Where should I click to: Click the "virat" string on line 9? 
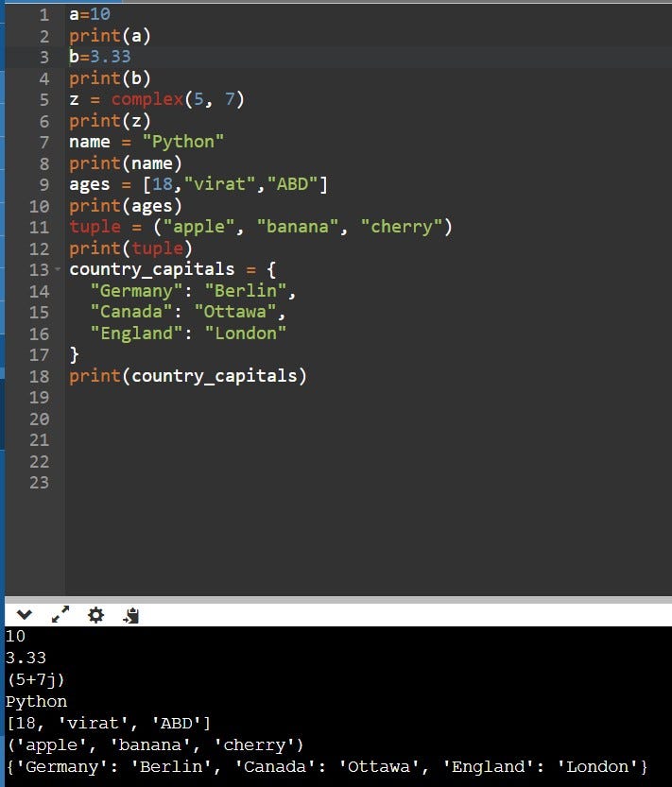(220, 184)
